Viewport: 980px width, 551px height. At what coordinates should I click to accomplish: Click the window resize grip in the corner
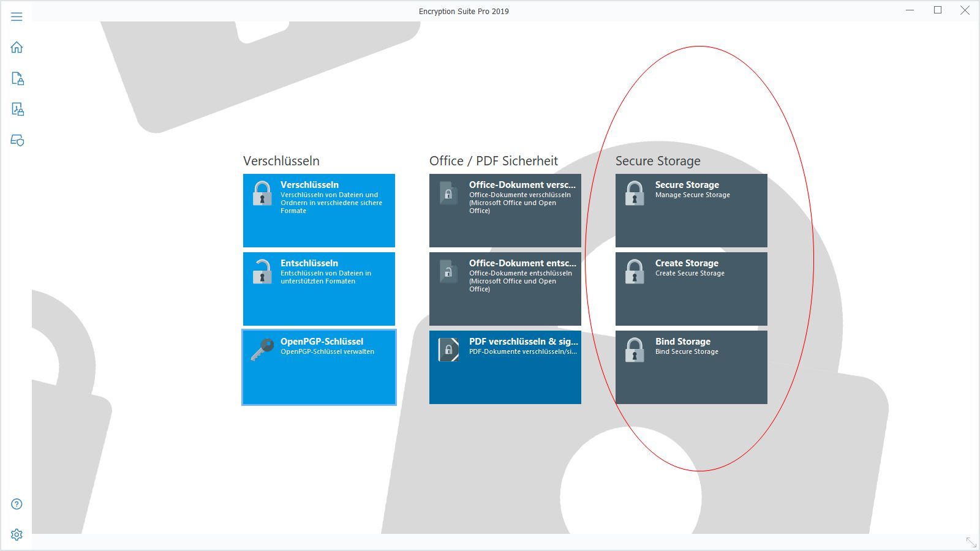click(x=971, y=542)
